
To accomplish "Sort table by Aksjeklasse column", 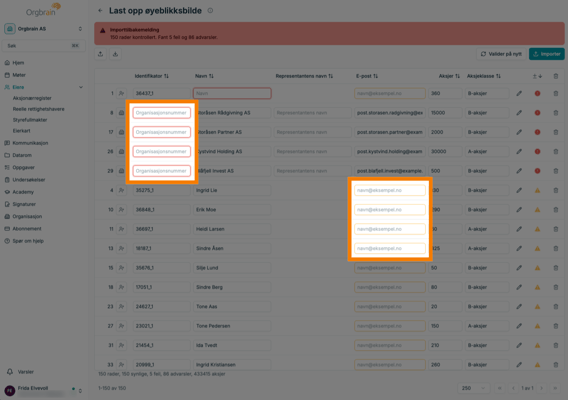I will [484, 76].
